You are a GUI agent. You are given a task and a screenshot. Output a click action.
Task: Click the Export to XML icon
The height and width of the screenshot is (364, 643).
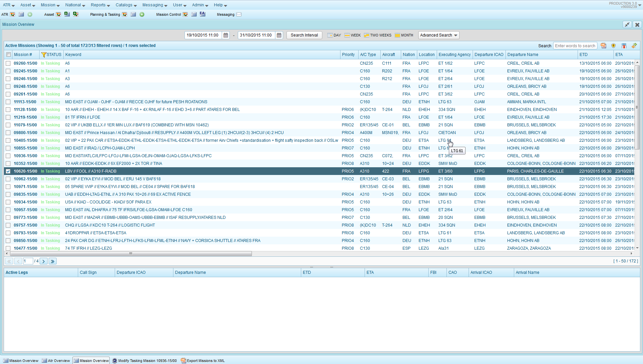(603, 46)
